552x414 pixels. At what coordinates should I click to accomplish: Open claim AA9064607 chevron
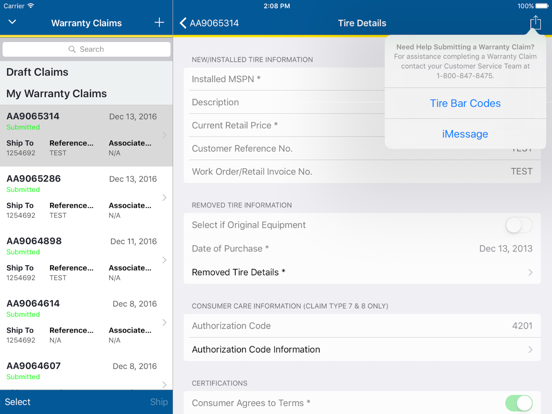(x=164, y=384)
